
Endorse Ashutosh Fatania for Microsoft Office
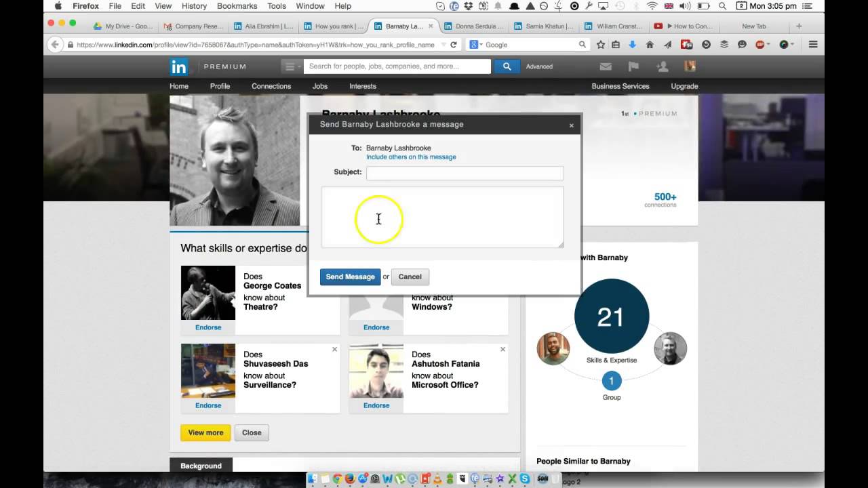(376, 405)
